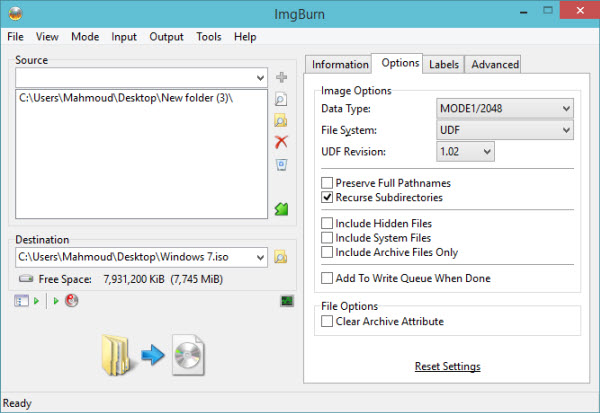Screen dimensions: 600x413
Task: Click the free space drive icon
Action: tap(26, 278)
